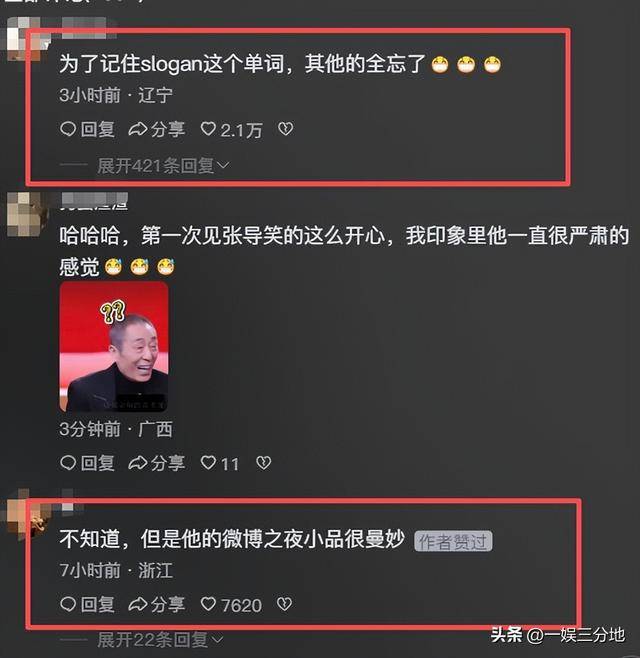Screen dimensions: 640x658
Task: Like the comment with 2.1万 likes
Action: [x=231, y=130]
